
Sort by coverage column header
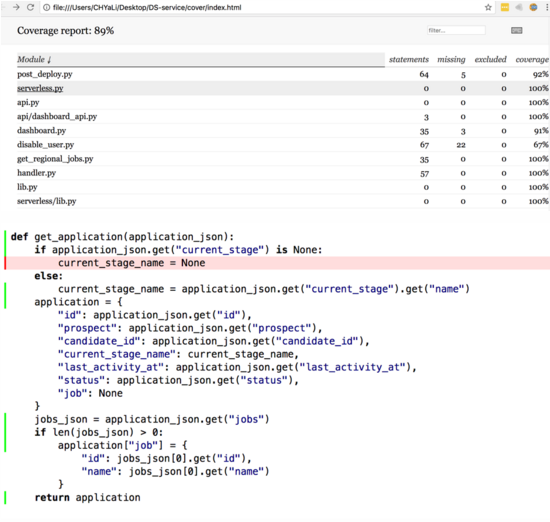pyautogui.click(x=532, y=59)
